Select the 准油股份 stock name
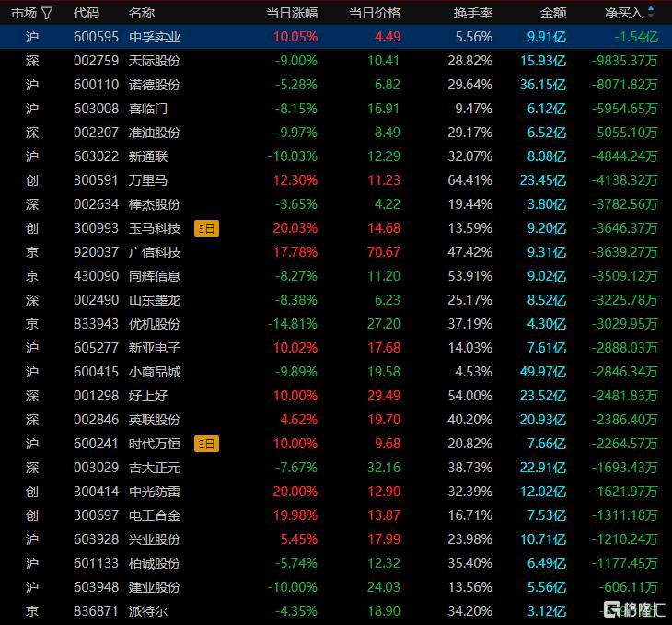The width and height of the screenshot is (672, 625). pyautogui.click(x=155, y=133)
